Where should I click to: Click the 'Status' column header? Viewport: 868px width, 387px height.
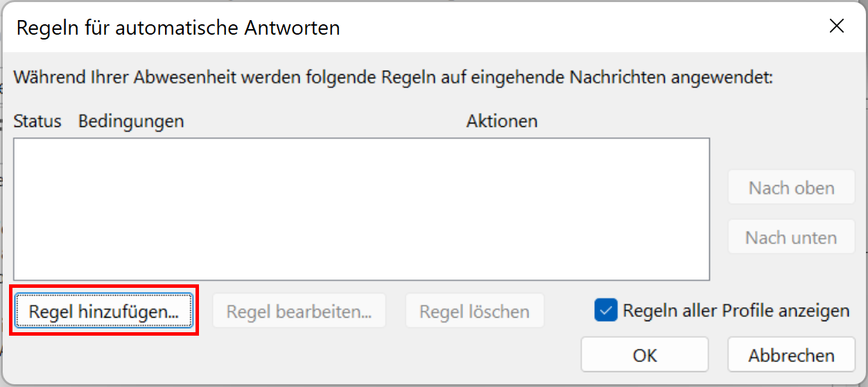pos(37,121)
